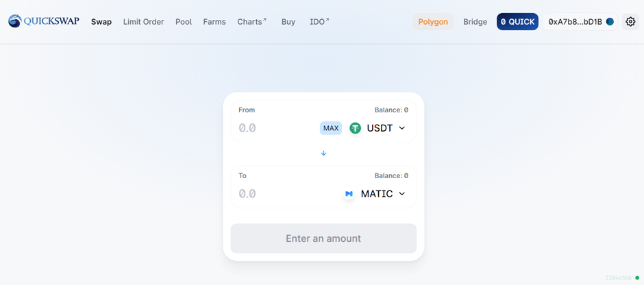Switch to the Limit Order tab
Image resolution: width=644 pixels, height=285 pixels.
(x=143, y=22)
